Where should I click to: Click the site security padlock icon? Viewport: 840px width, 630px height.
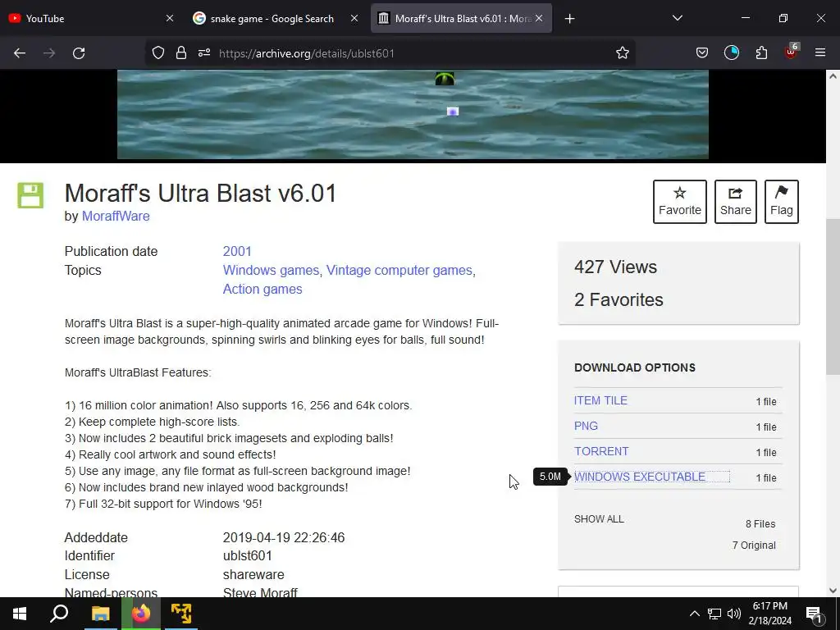(181, 52)
